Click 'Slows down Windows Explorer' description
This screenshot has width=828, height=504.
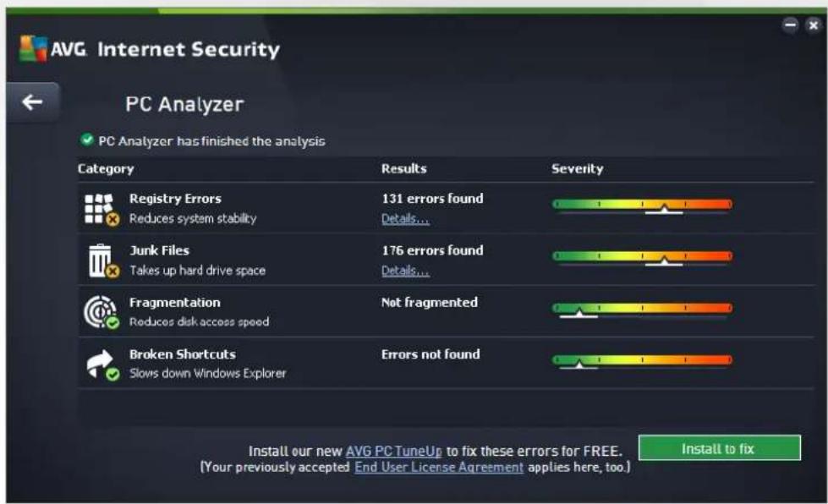pos(207,373)
